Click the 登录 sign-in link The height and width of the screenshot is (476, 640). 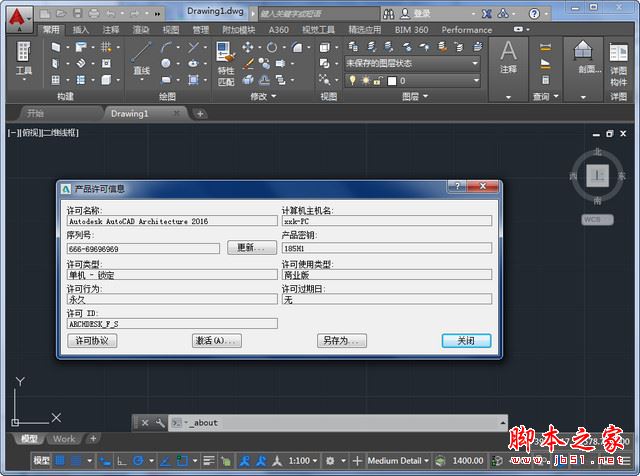pos(422,14)
